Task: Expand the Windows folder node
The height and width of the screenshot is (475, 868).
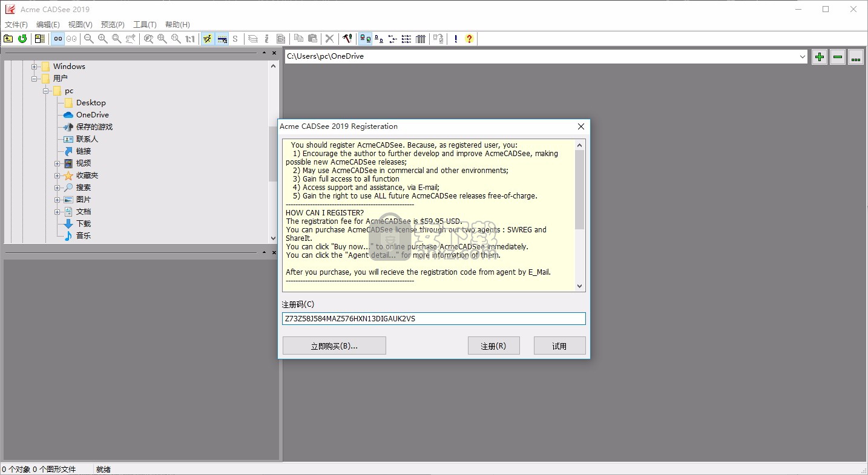Action: (x=35, y=67)
